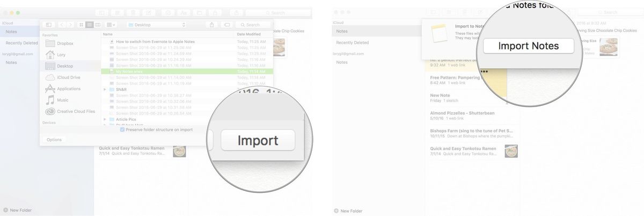
Task: Focus Notes Search field in left screenshot
Action: 277,12
